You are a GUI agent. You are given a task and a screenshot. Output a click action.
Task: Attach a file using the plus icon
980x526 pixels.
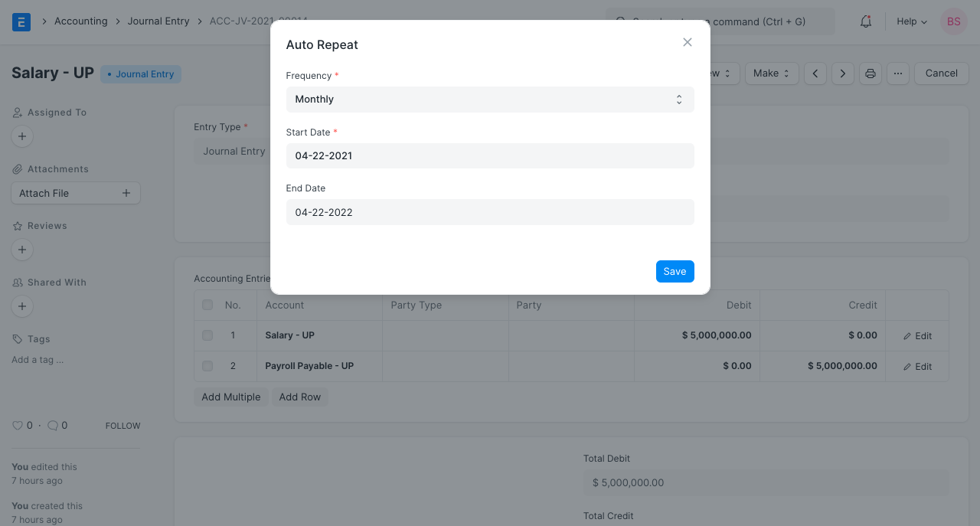(126, 193)
